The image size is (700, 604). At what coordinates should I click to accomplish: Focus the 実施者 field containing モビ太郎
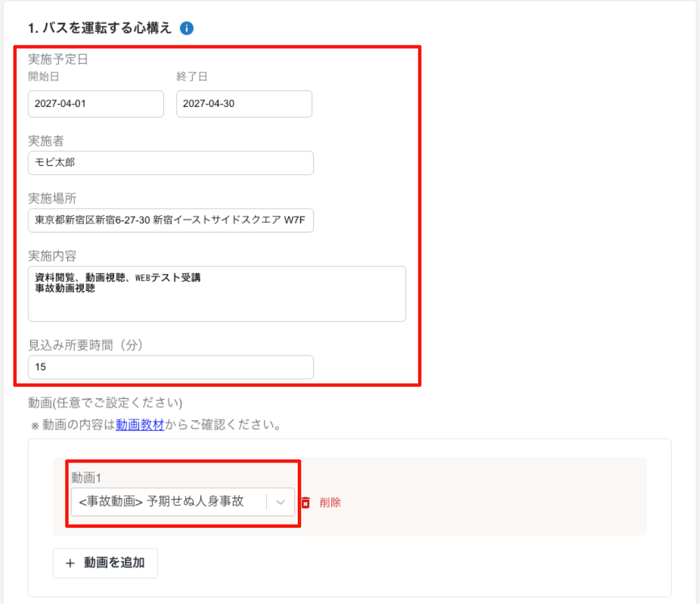click(x=170, y=163)
